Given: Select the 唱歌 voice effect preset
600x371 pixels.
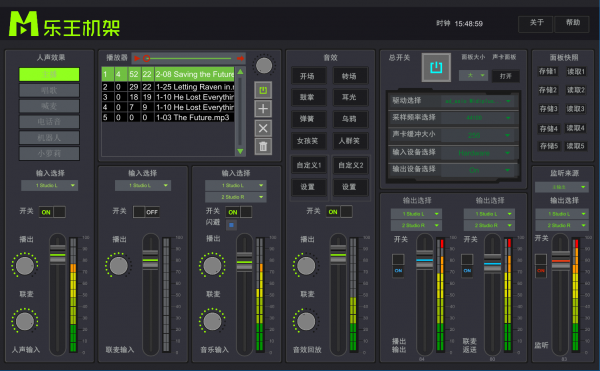Looking at the screenshot, I should [49, 90].
